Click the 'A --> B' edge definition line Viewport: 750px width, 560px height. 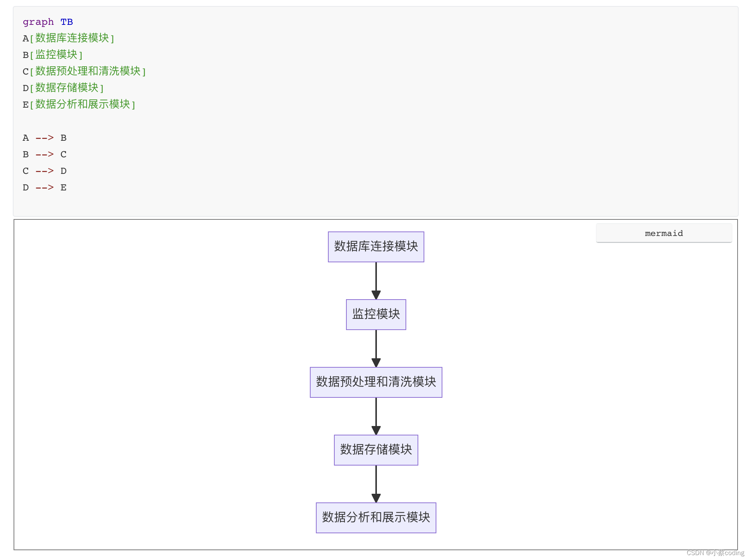(x=44, y=138)
